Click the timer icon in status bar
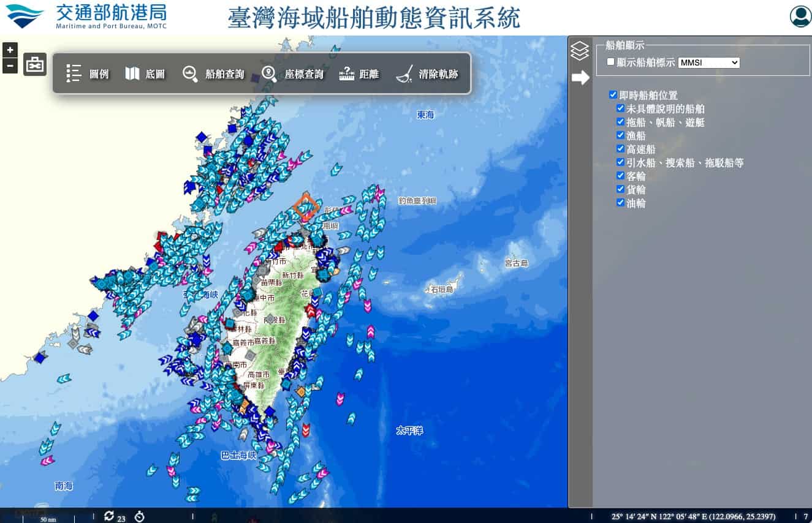 [140, 516]
